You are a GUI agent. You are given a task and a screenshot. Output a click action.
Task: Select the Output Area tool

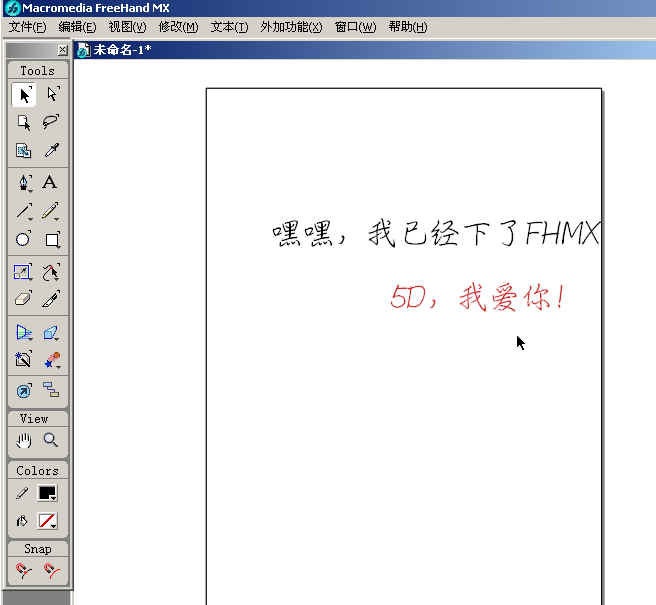click(24, 151)
